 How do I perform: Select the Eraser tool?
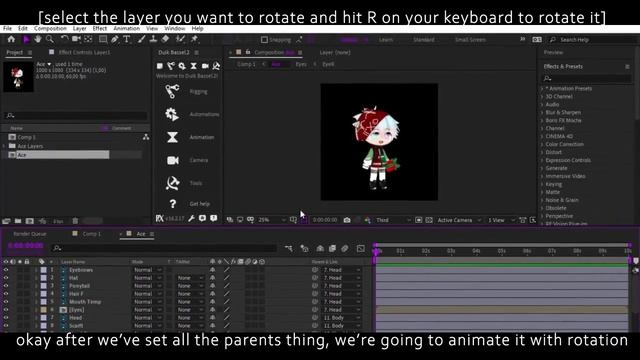click(x=165, y=39)
